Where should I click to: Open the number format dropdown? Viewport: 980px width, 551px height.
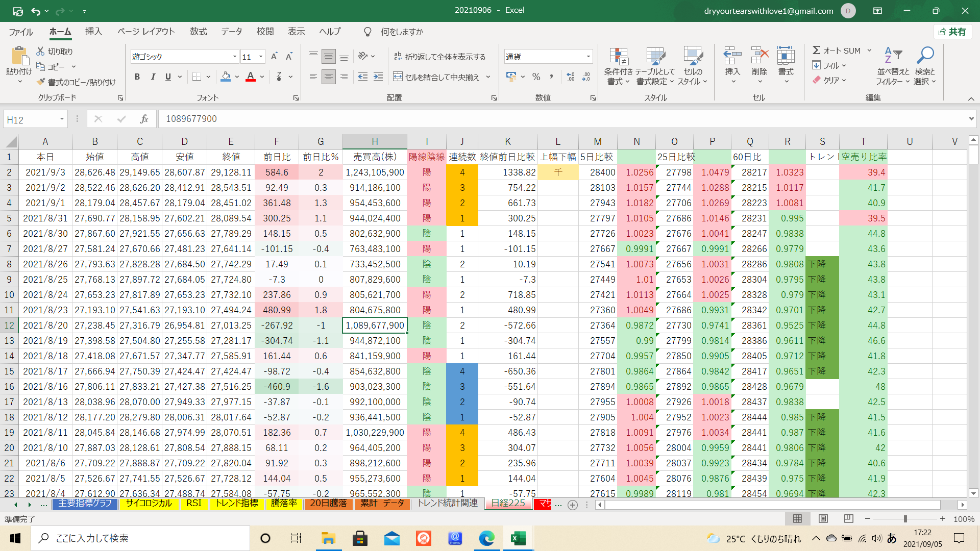588,57
